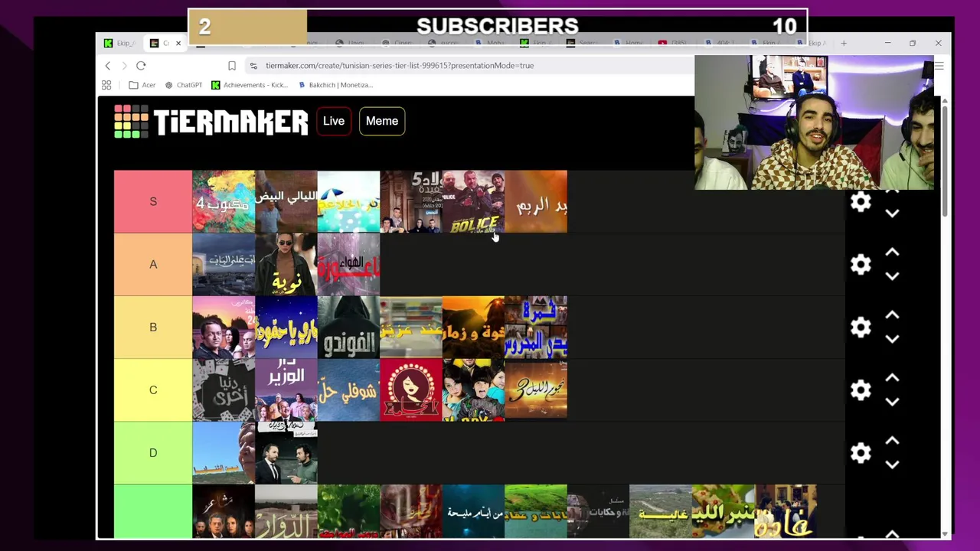Screen dimensions: 980x551
Task: Move tier A row down
Action: 892,276
